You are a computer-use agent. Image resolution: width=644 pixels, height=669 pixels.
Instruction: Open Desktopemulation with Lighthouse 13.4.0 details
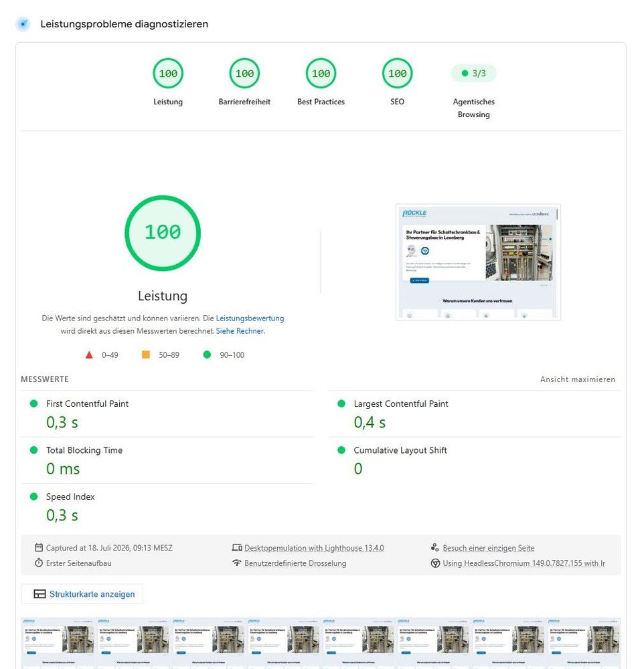click(315, 548)
